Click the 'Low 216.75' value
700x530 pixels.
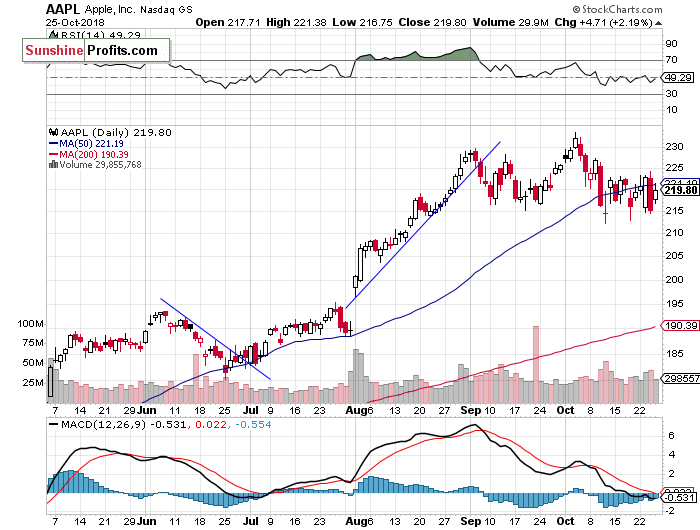[362, 22]
